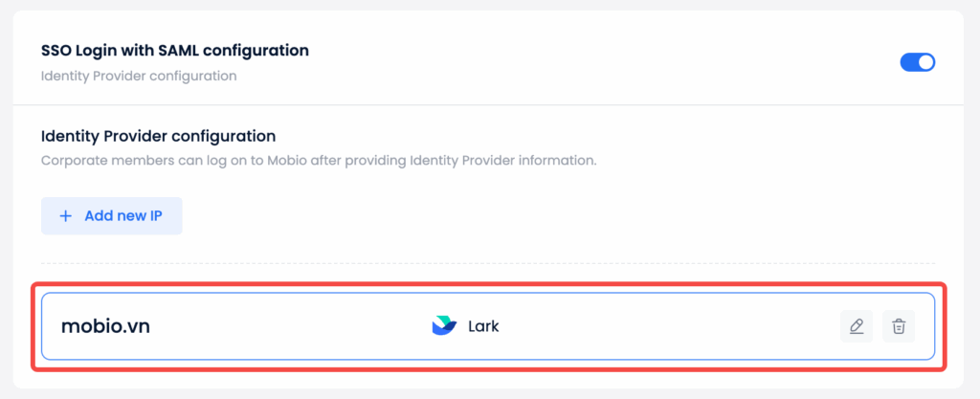Click empty space between mobio.vn and Lark logo
Screen dimensions: 980x399
tap(287, 326)
